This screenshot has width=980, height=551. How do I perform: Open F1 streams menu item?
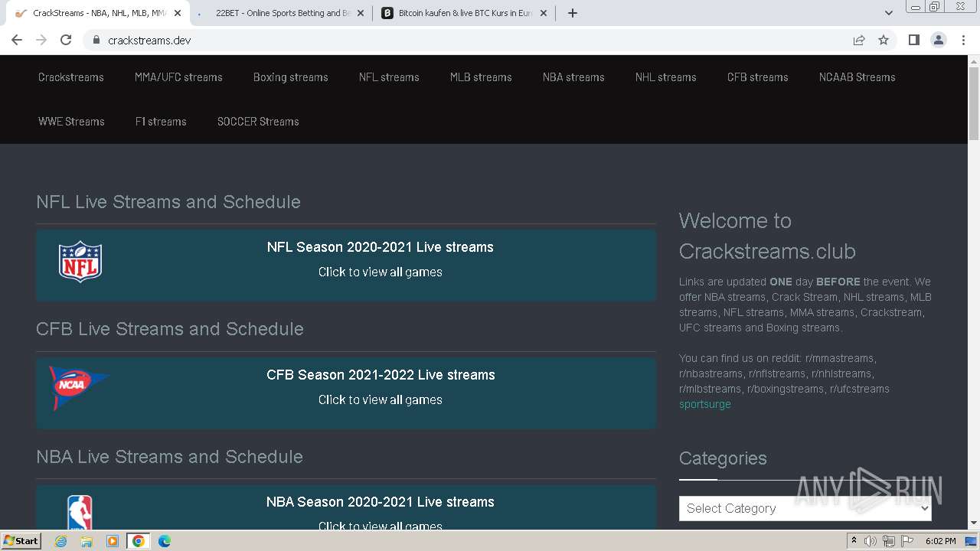[161, 122]
